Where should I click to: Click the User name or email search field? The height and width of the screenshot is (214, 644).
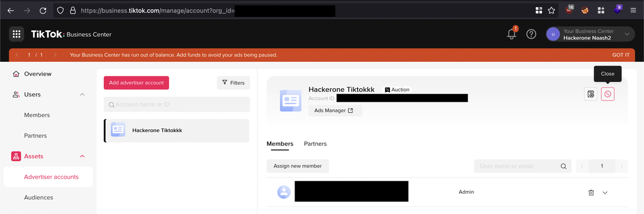(x=522, y=166)
